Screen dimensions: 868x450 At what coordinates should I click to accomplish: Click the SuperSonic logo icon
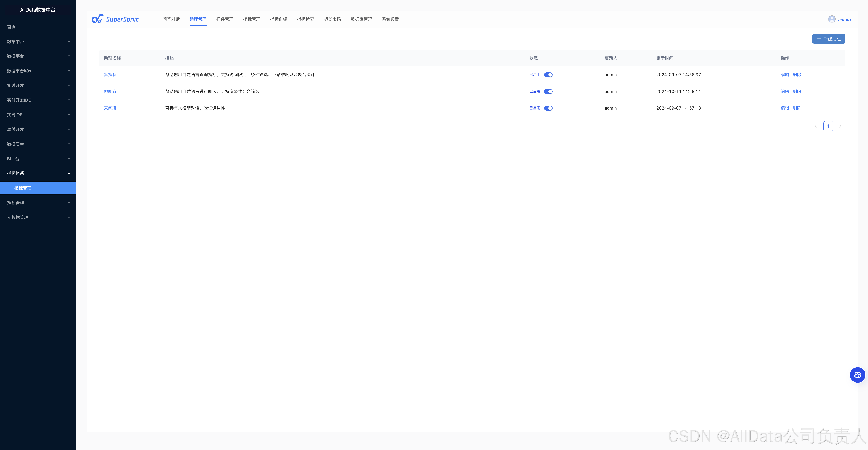pos(98,19)
